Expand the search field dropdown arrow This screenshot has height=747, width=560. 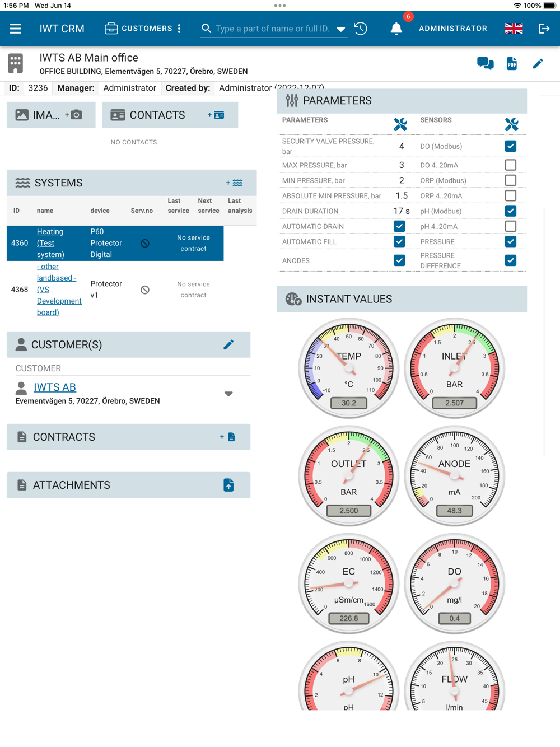340,29
